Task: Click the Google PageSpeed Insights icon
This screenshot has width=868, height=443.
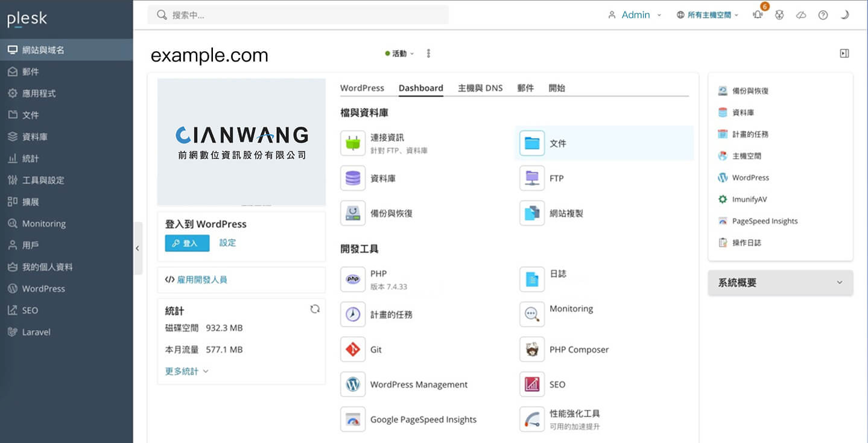Action: tap(353, 419)
